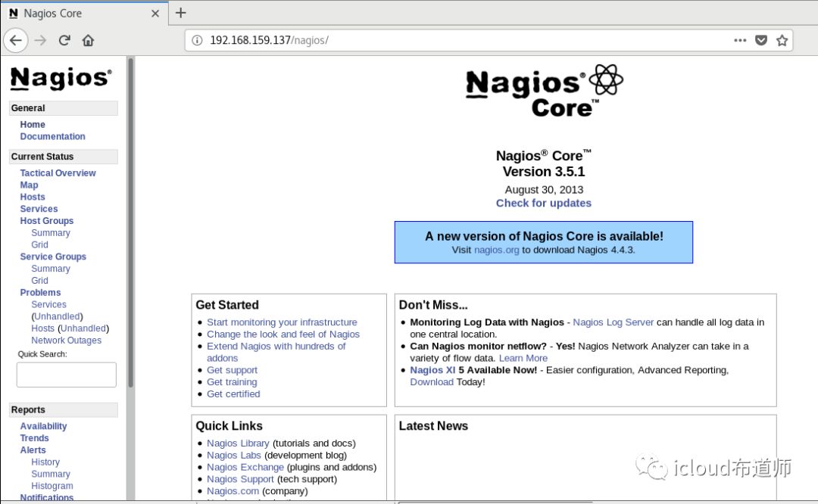Image resolution: width=818 pixels, height=504 pixels.
Task: Open Summary under Service Groups
Action: [x=51, y=269]
